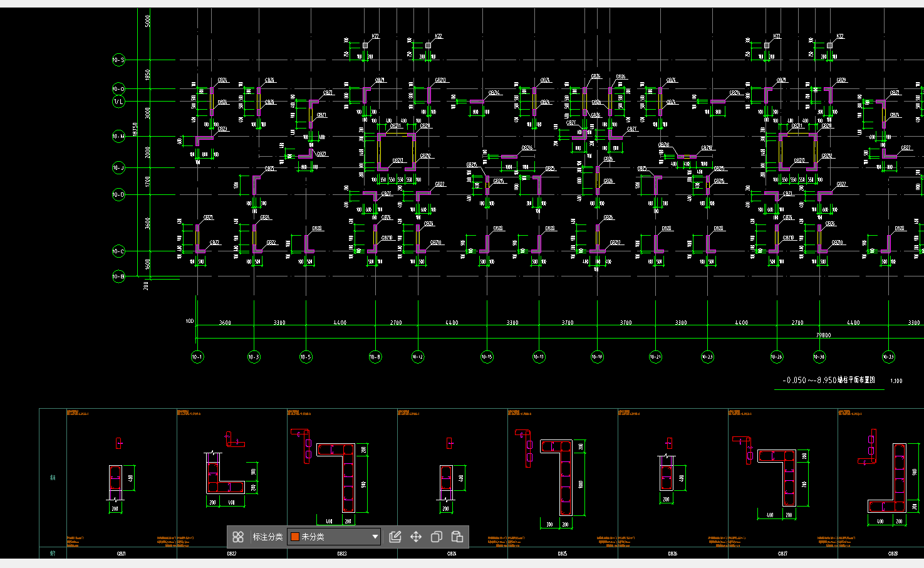Select axis bubble 10-12
This screenshot has width=924, height=568.
[418, 357]
